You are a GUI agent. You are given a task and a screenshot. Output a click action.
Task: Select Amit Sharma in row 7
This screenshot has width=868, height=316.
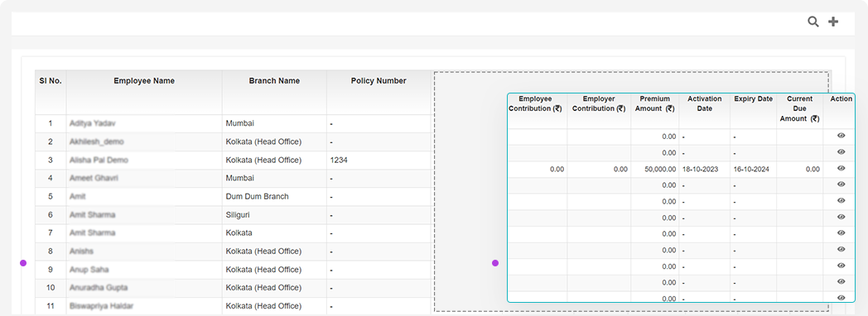(x=93, y=233)
